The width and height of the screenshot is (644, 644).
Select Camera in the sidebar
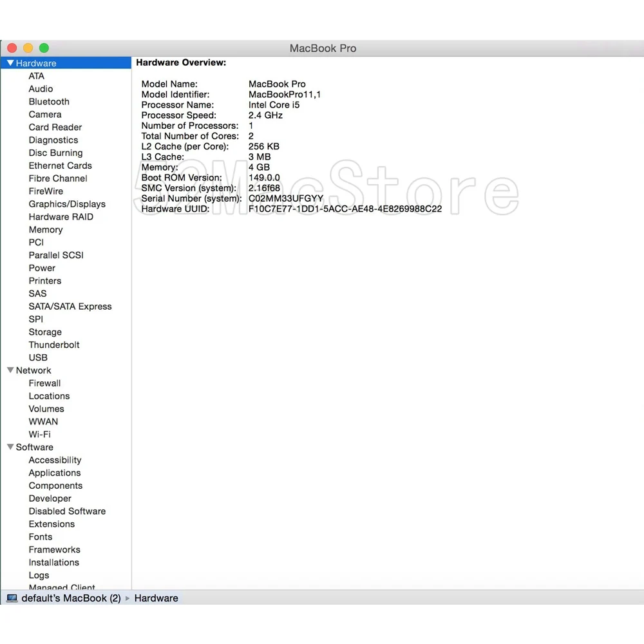click(45, 114)
